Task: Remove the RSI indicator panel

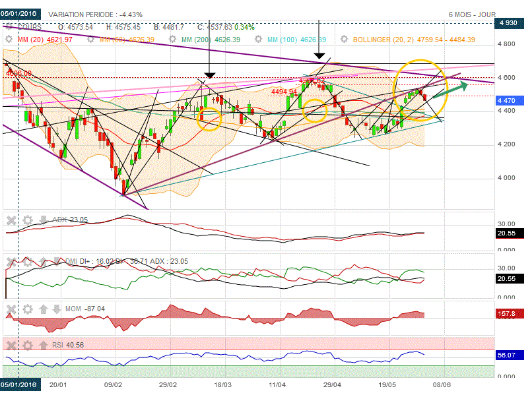Action: click(11, 346)
